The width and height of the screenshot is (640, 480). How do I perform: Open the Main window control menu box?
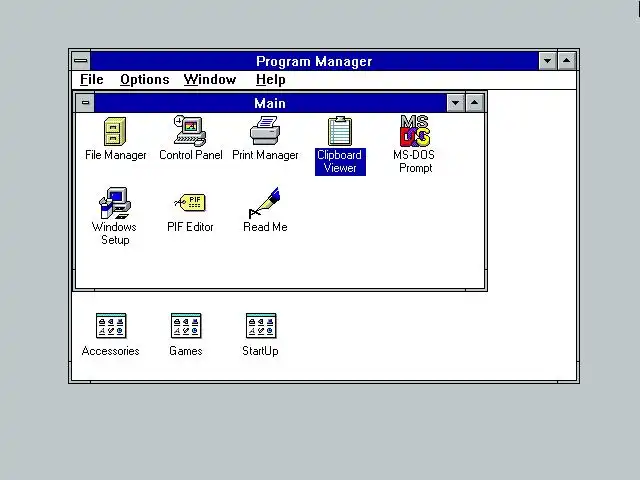85,103
